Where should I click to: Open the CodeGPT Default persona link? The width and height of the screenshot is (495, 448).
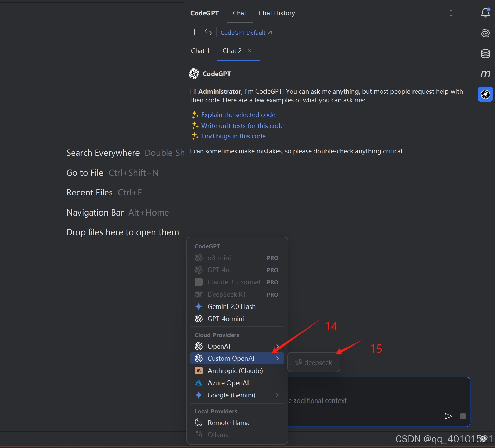point(246,33)
